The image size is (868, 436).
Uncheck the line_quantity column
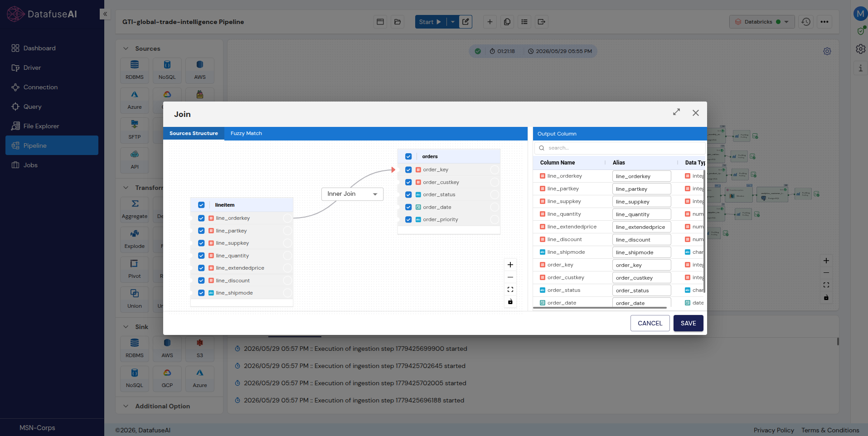pyautogui.click(x=201, y=256)
